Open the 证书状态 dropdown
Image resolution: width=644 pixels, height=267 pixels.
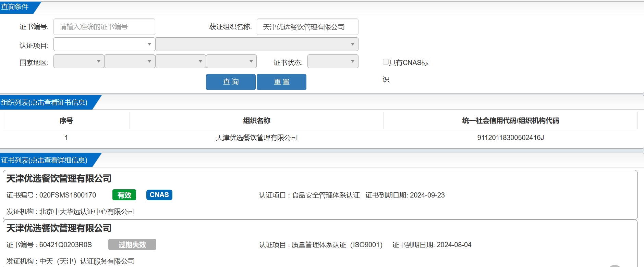pyautogui.click(x=333, y=61)
